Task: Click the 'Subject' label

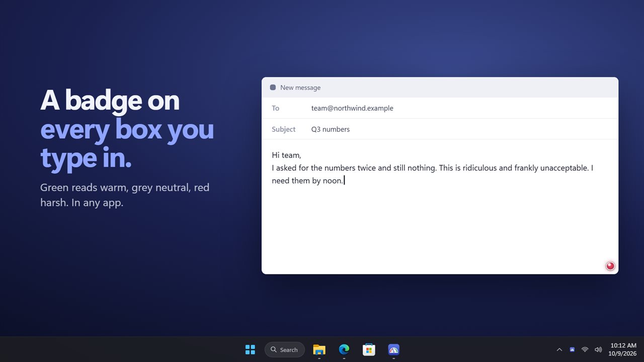Action: pyautogui.click(x=284, y=129)
